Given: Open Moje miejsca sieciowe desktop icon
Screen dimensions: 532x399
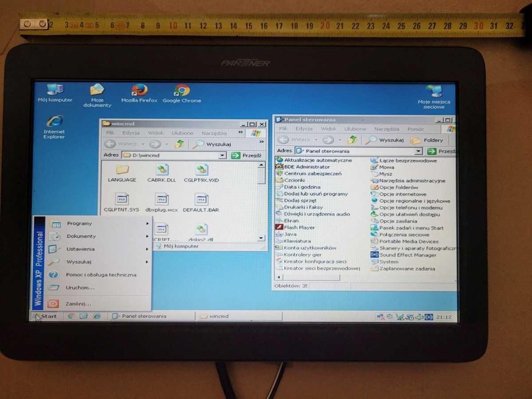Looking at the screenshot, I should coord(434,98).
